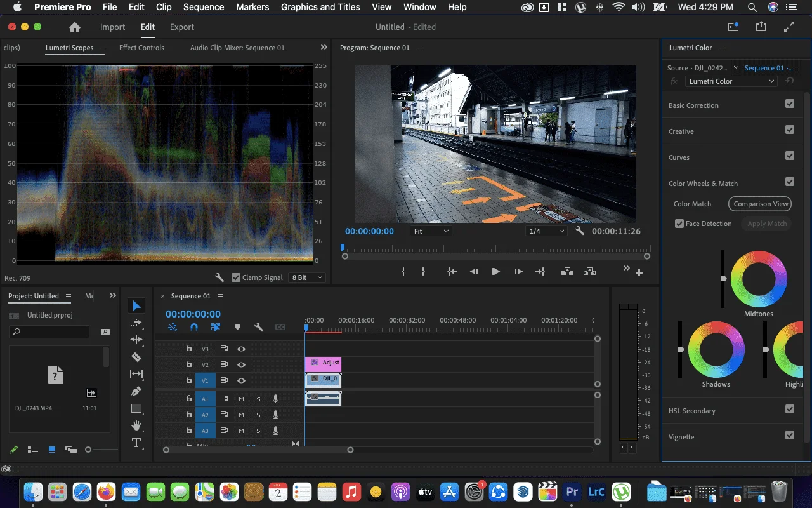Select the Type tool
Viewport: 812px width, 508px height.
pyautogui.click(x=136, y=443)
